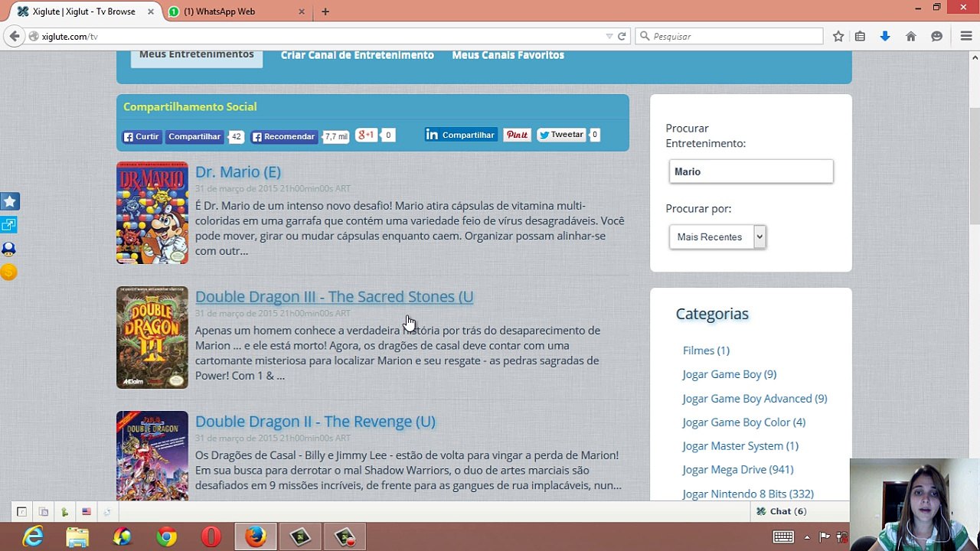Open Double Dragon II - The Revenge link

click(x=315, y=421)
